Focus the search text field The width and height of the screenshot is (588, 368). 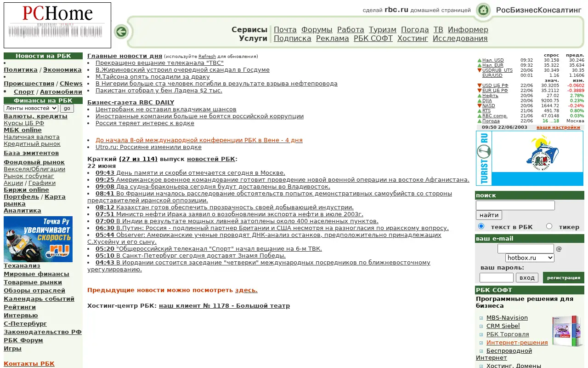[x=515, y=205]
